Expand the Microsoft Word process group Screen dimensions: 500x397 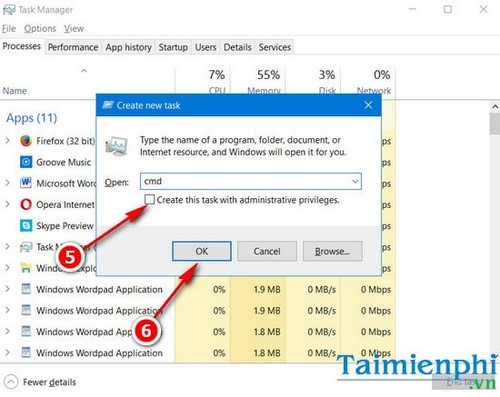7,183
